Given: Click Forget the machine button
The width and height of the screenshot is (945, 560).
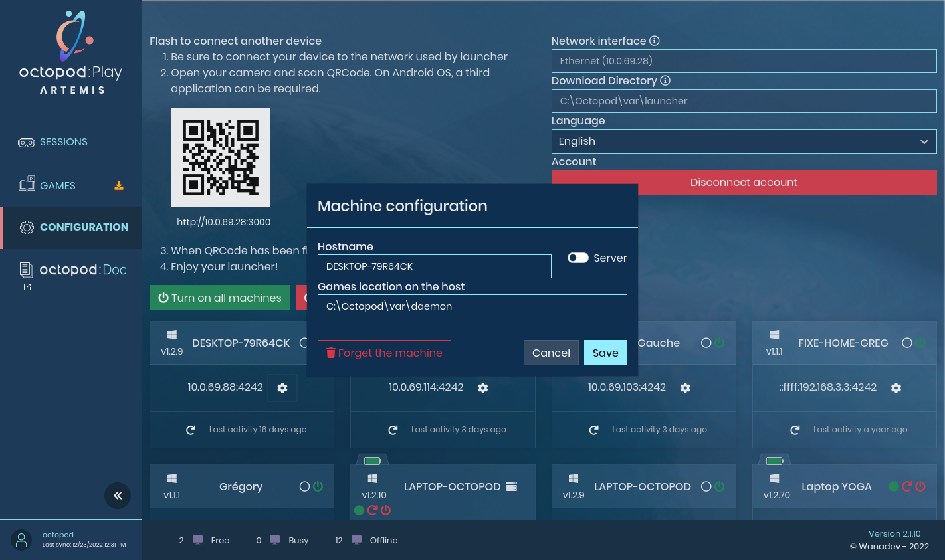Looking at the screenshot, I should tap(384, 353).
